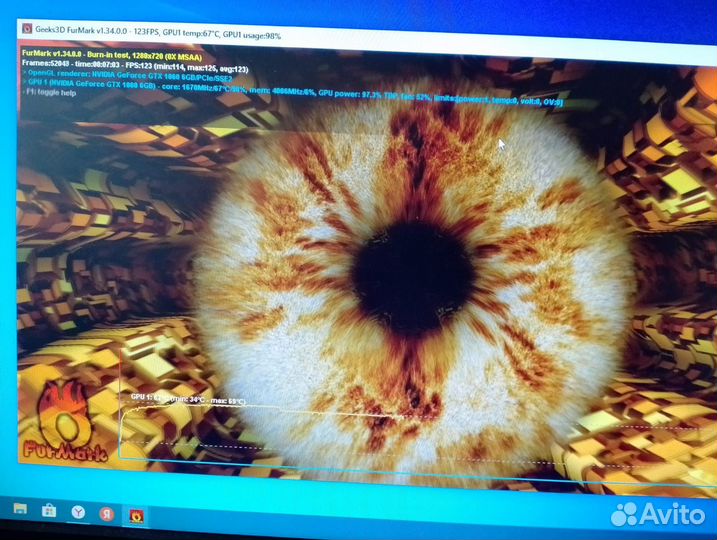The width and height of the screenshot is (717, 540).
Task: Click the FurMark flame logo in render view
Action: (x=64, y=421)
